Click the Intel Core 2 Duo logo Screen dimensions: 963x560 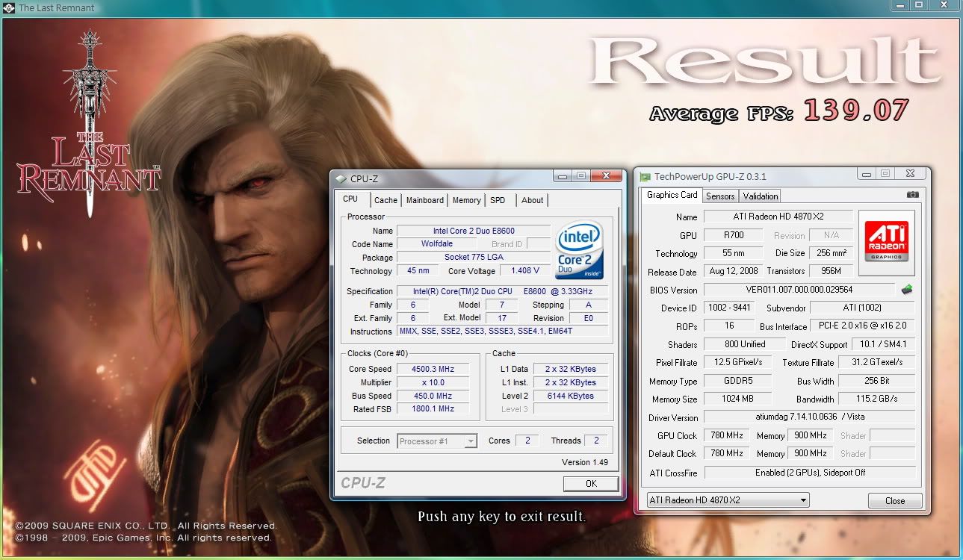coord(579,250)
